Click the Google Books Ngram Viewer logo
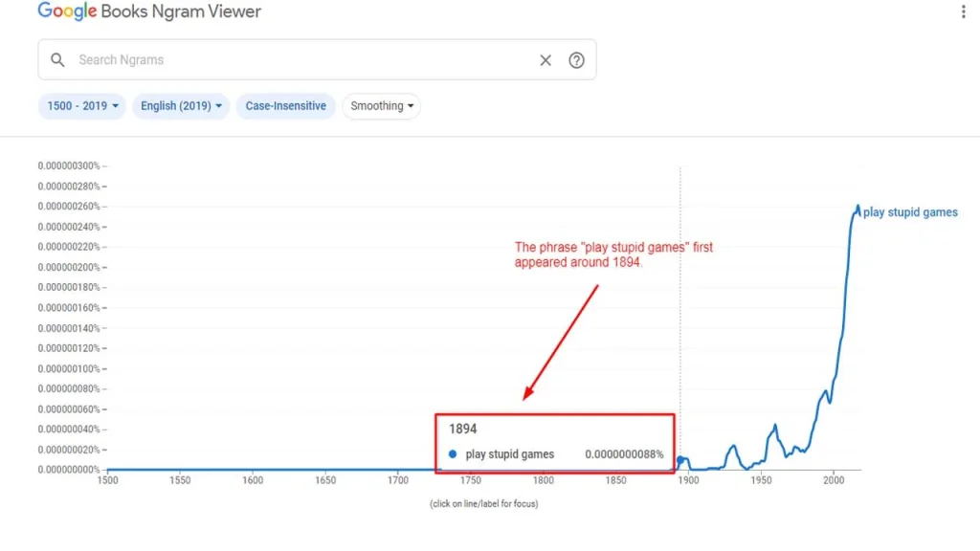The height and width of the screenshot is (551, 980). [x=148, y=11]
